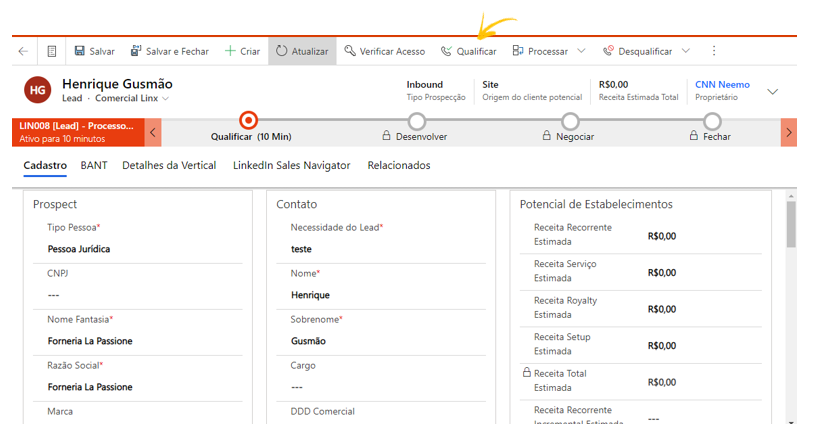The image size is (819, 447).
Task: Expand the Desqualificar dropdown arrow
Action: click(x=685, y=51)
